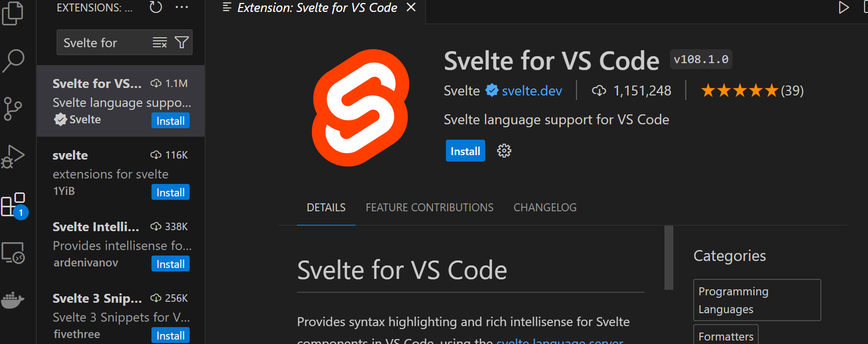
Task: Install Svelte for VS Code from list
Action: pos(170,121)
